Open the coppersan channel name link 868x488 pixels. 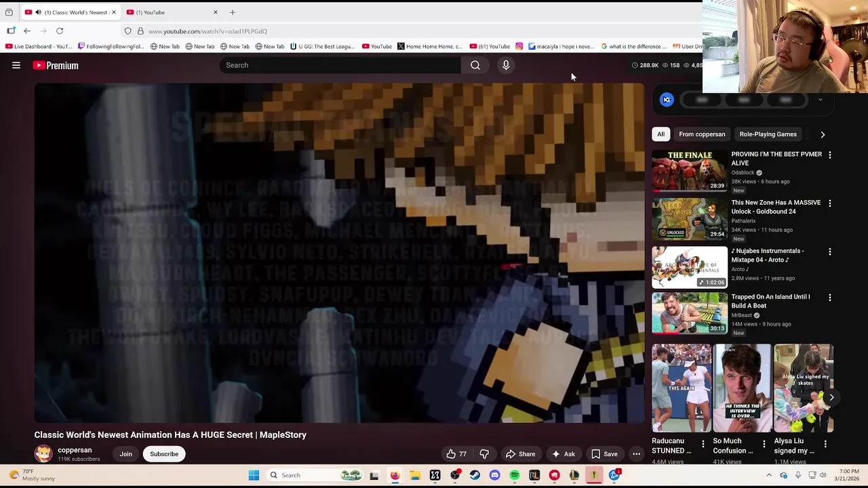pos(75,450)
